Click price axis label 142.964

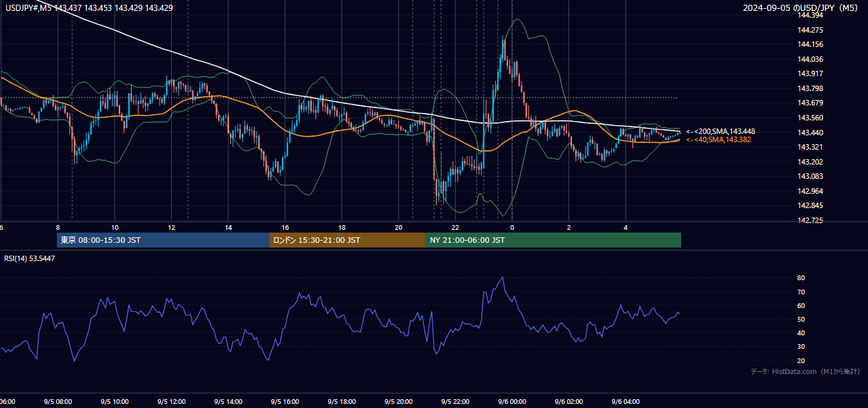click(811, 190)
